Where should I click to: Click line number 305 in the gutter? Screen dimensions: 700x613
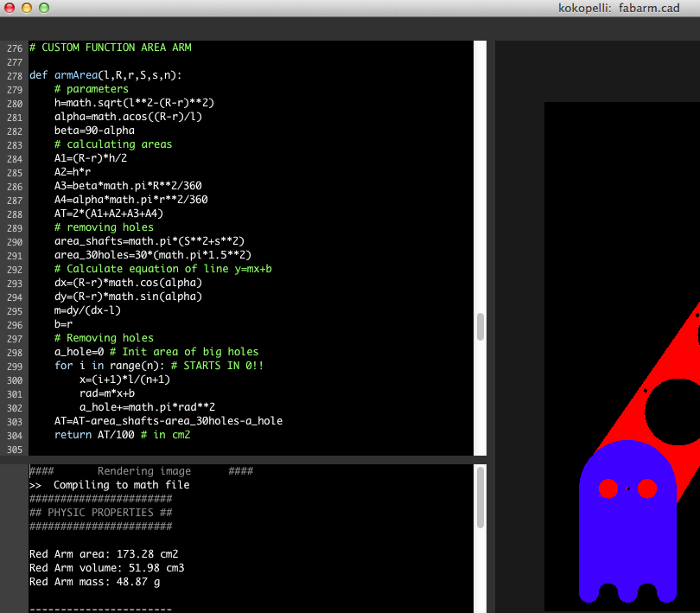click(x=15, y=450)
